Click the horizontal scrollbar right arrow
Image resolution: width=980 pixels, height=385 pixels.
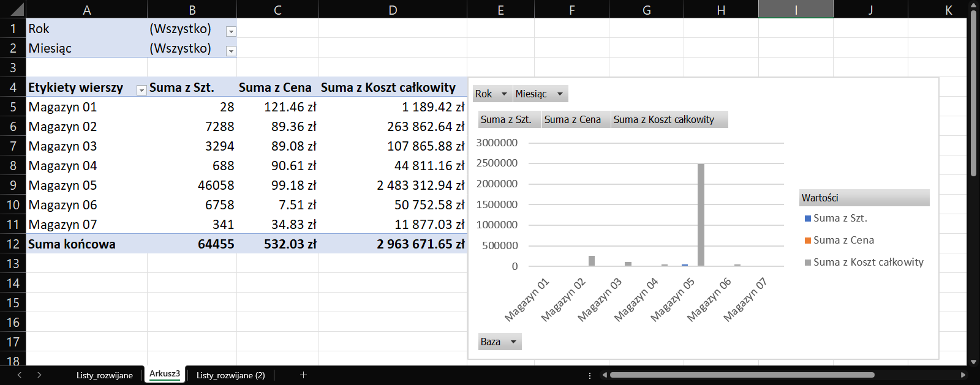[x=963, y=375]
